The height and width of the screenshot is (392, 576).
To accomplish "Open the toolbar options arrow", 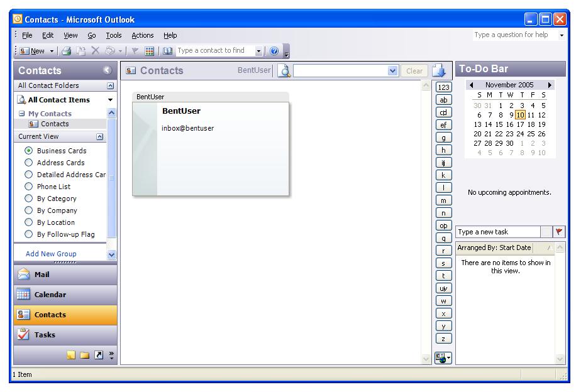I will pos(287,52).
